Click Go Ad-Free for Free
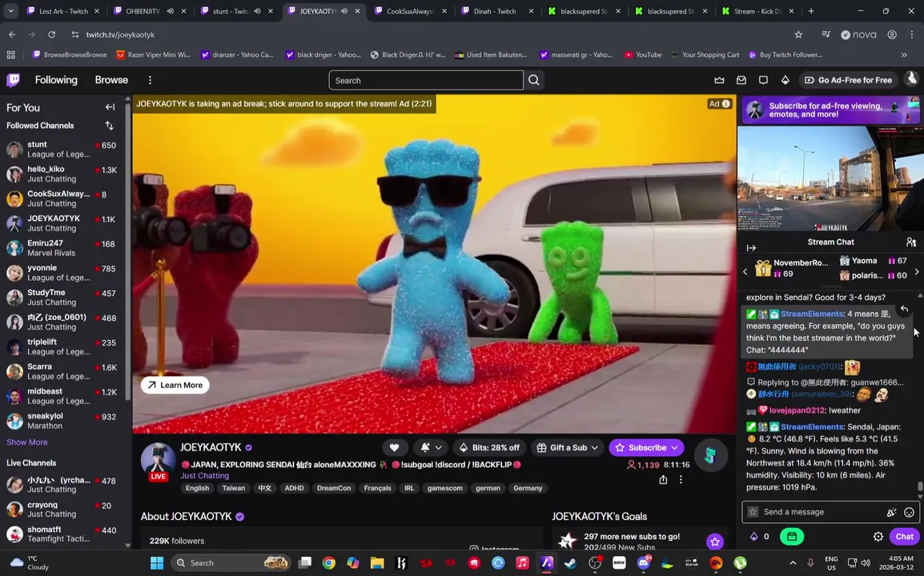The height and width of the screenshot is (576, 924). [848, 80]
